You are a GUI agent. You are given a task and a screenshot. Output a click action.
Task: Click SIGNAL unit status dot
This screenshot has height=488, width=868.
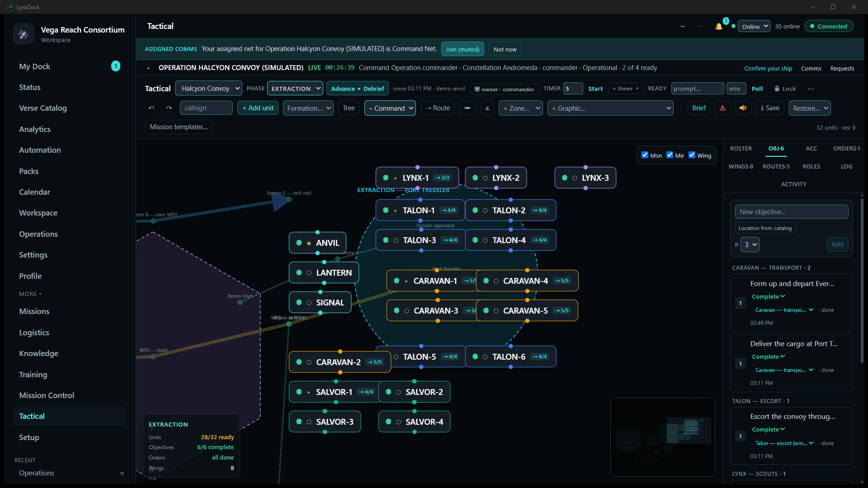pyautogui.click(x=299, y=302)
